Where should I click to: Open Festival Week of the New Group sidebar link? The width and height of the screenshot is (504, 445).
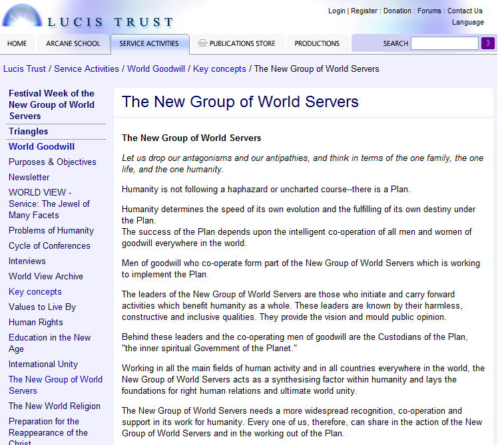click(x=51, y=104)
